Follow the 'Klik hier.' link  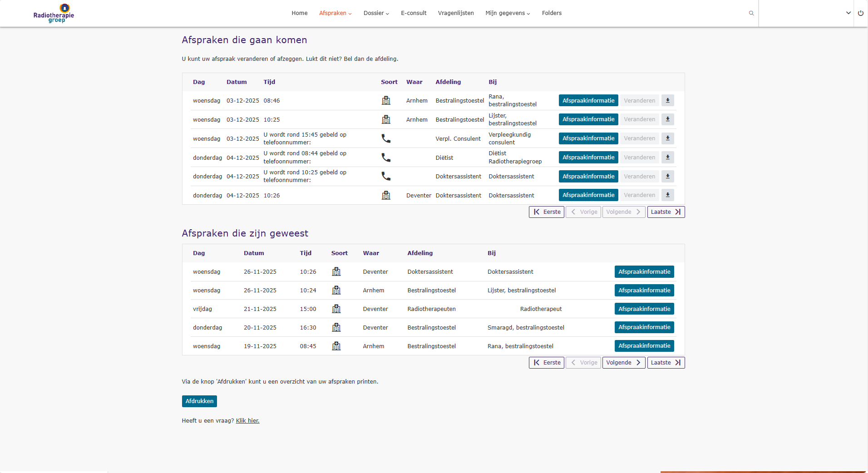click(x=247, y=421)
